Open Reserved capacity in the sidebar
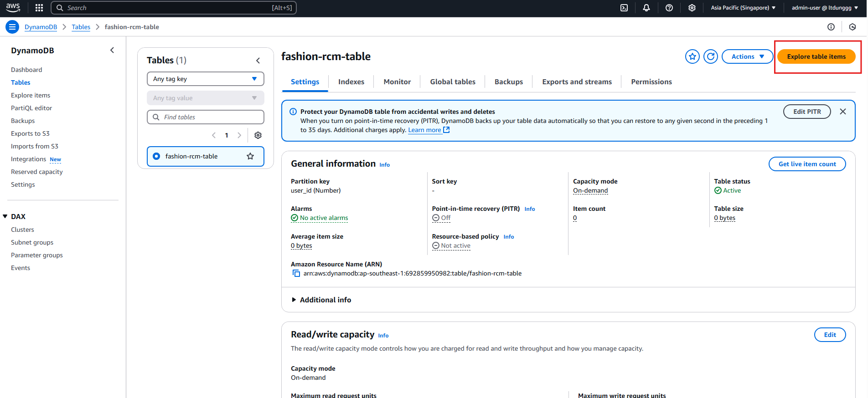868x398 pixels. coord(37,172)
